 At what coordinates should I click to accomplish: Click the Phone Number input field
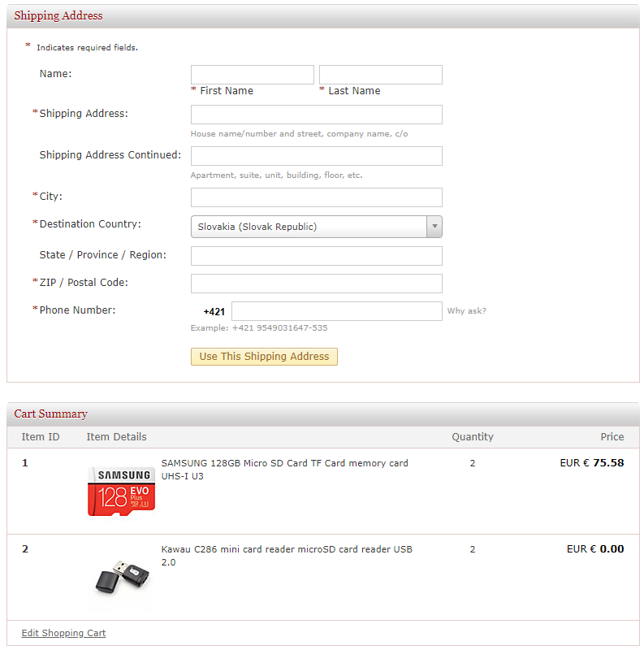coord(336,311)
